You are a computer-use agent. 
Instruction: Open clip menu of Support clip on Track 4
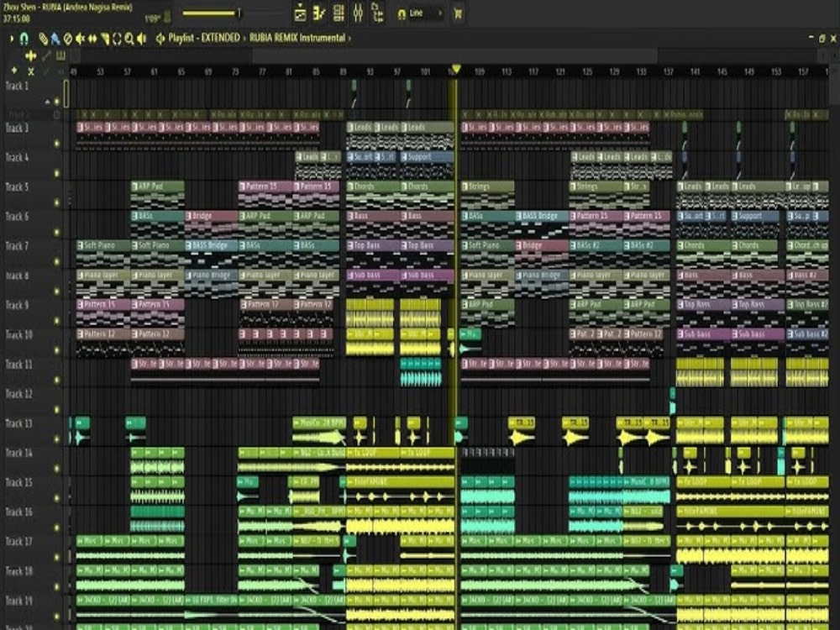pyautogui.click(x=405, y=157)
